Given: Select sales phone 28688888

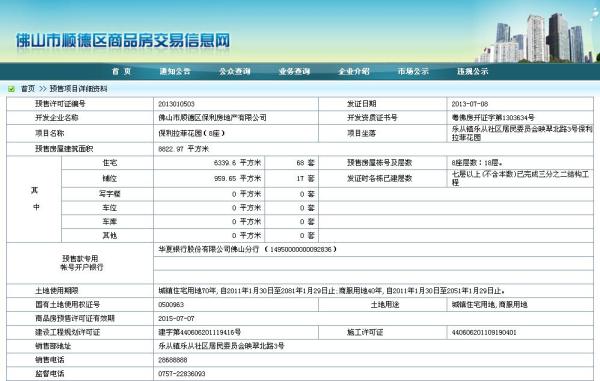Looking at the screenshot, I should (x=173, y=360).
